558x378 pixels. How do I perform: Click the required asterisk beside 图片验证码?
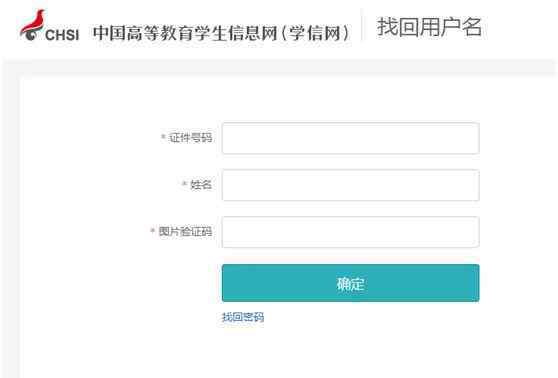pyautogui.click(x=153, y=231)
